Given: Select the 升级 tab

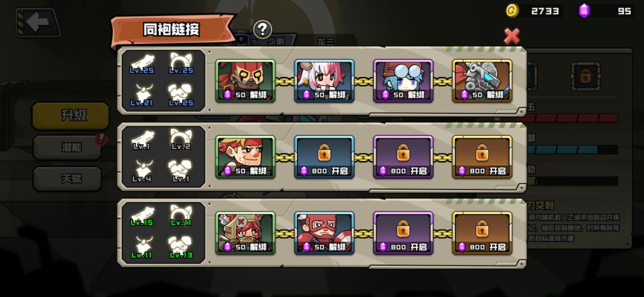Looking at the screenshot, I should pyautogui.click(x=70, y=116).
